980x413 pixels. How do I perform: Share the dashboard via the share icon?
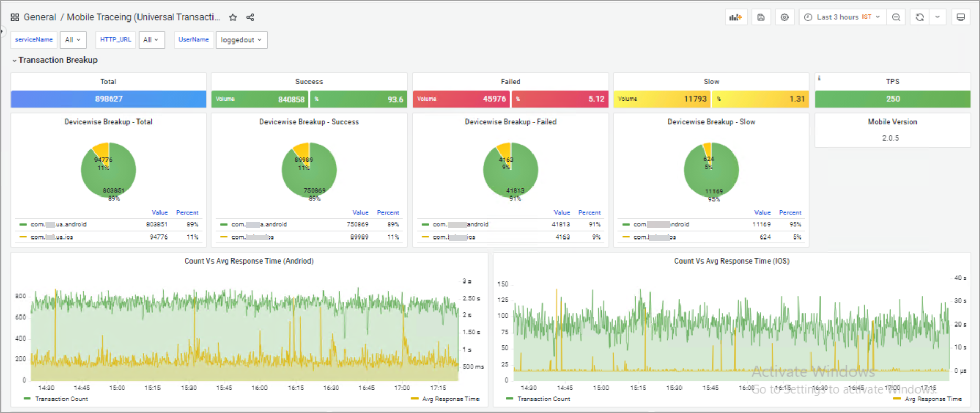pos(250,17)
